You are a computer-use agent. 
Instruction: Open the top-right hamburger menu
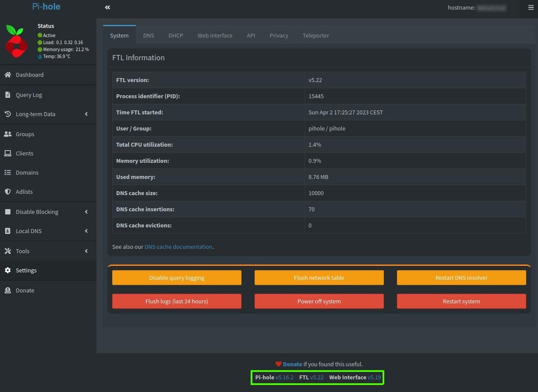pos(531,7)
